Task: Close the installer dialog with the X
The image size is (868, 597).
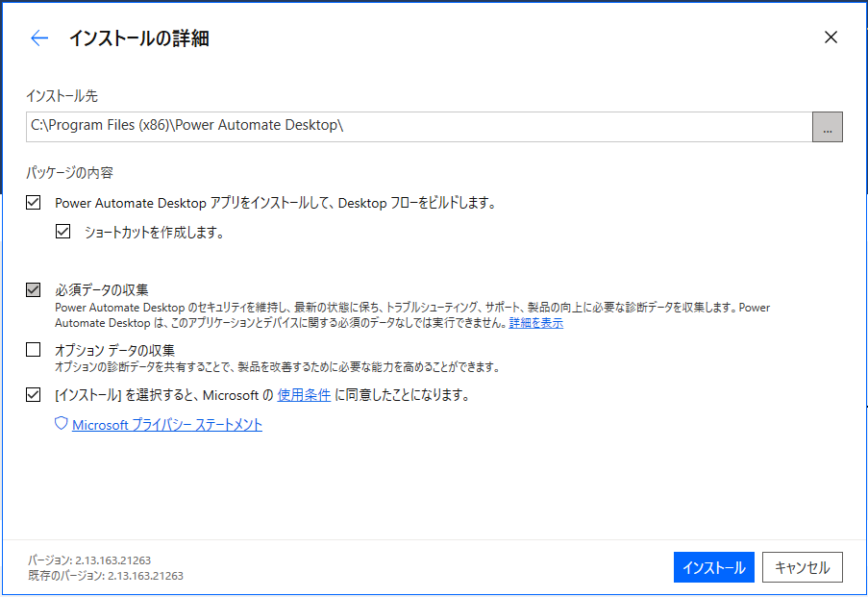Action: point(831,37)
